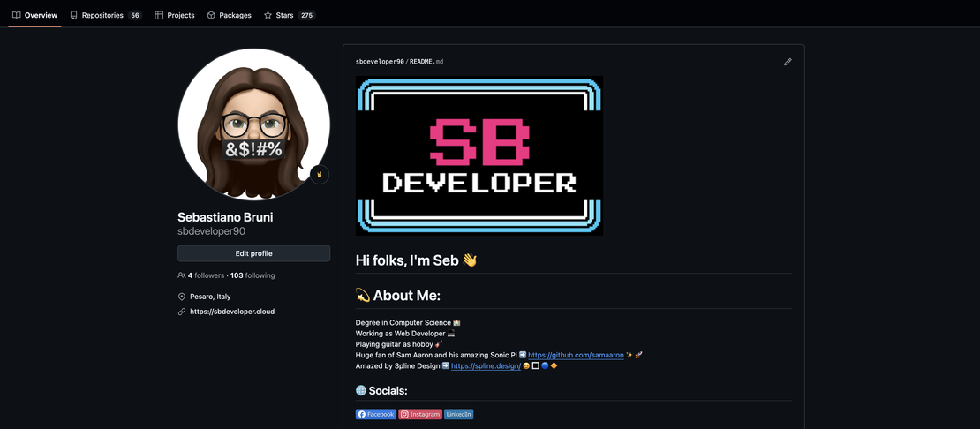Click the location pin icon
980x429 pixels.
[182, 297]
